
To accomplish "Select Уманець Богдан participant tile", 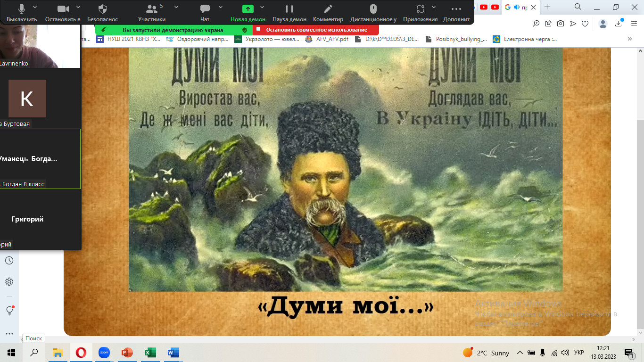I will click(x=40, y=159).
